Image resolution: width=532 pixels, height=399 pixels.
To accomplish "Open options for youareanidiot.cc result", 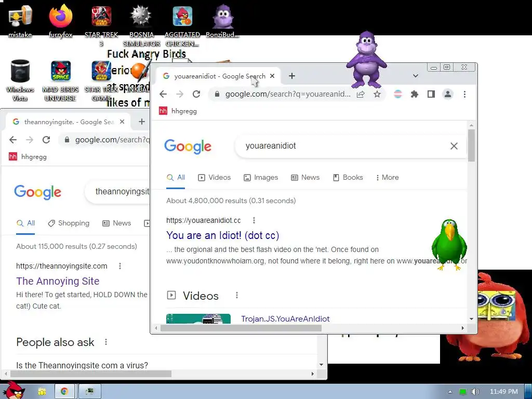I will coord(254,220).
